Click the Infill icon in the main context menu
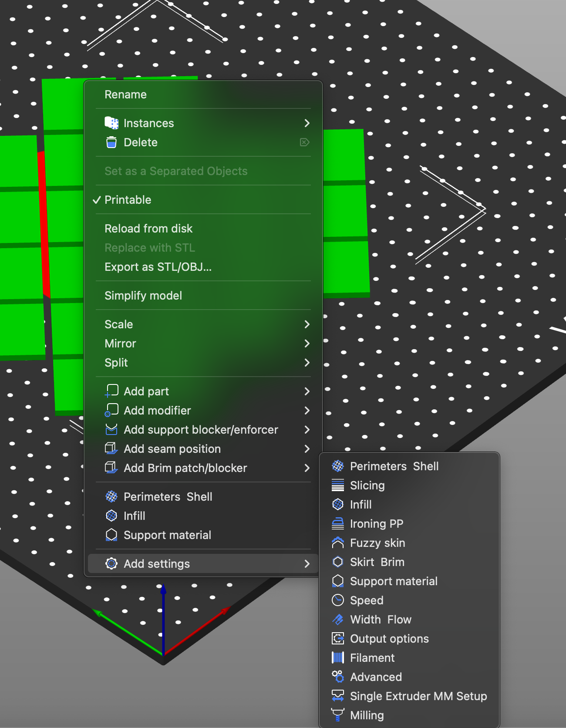 click(111, 516)
